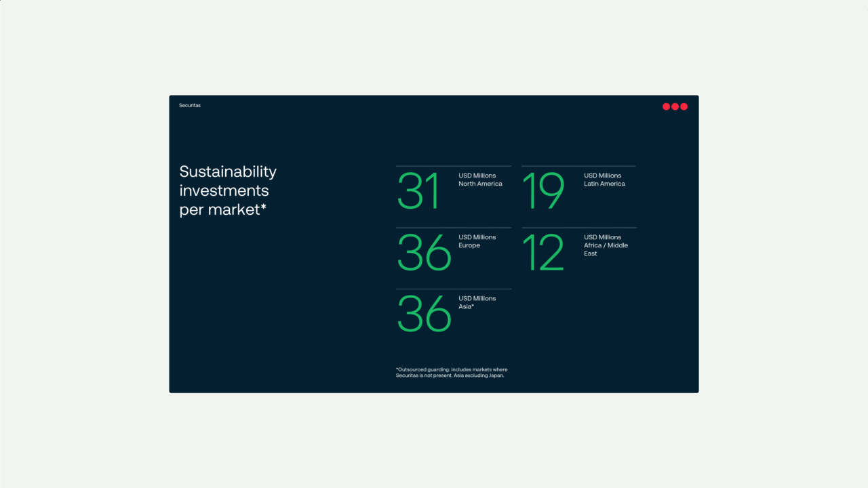This screenshot has width=868, height=488.
Task: Click the green 36 figure for Europe
Action: pyautogui.click(x=424, y=253)
